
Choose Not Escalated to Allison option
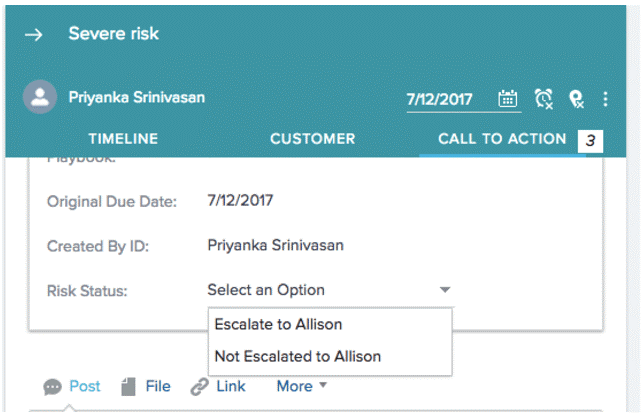coord(298,356)
